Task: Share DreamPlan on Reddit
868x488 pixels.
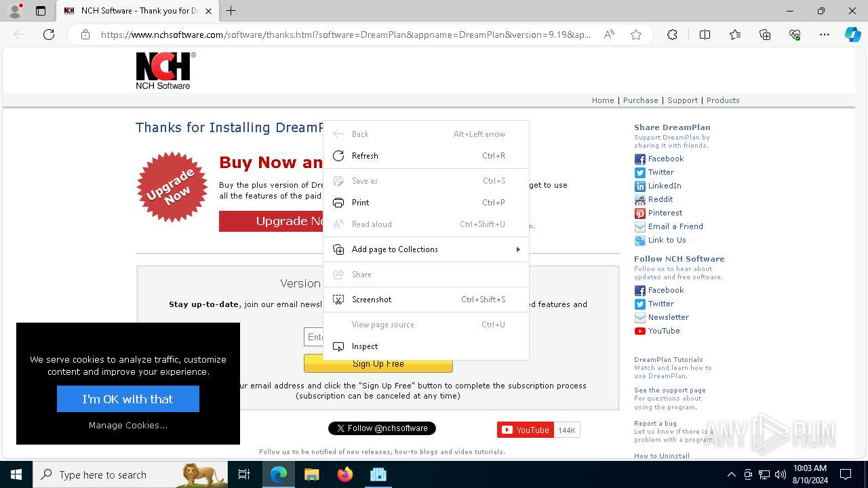Action: (x=654, y=199)
